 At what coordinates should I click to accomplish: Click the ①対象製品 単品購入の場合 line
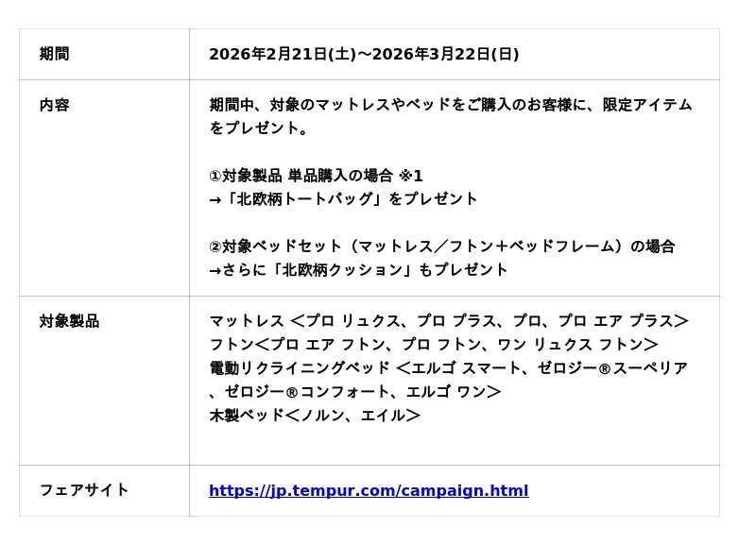click(301, 177)
